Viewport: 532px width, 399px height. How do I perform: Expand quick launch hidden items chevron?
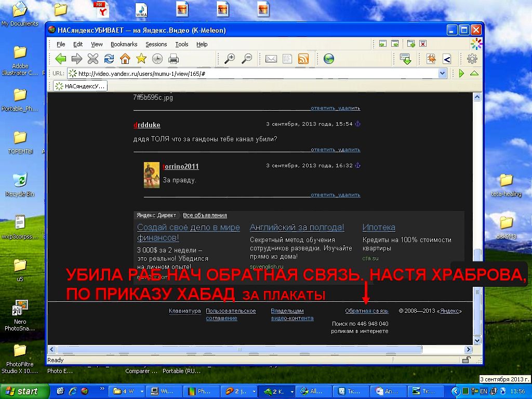point(102,388)
